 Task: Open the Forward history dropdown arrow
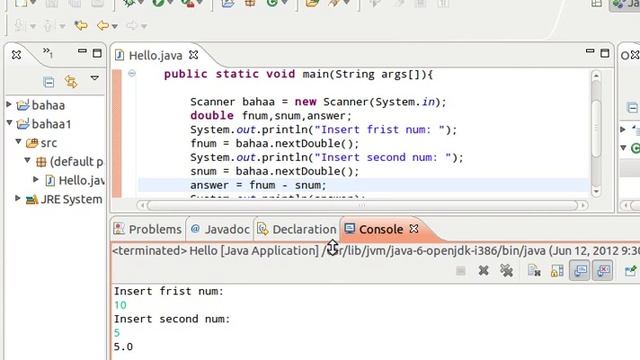(x=144, y=27)
